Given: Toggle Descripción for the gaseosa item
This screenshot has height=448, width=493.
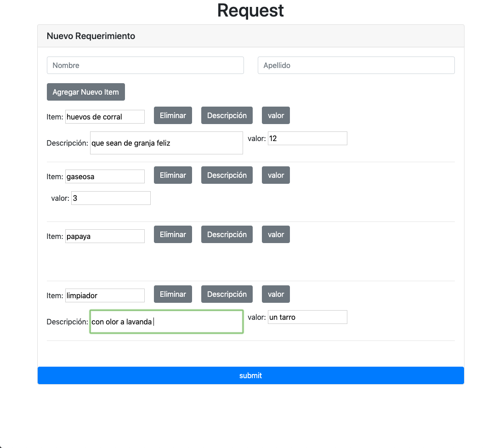Looking at the screenshot, I should [x=227, y=175].
